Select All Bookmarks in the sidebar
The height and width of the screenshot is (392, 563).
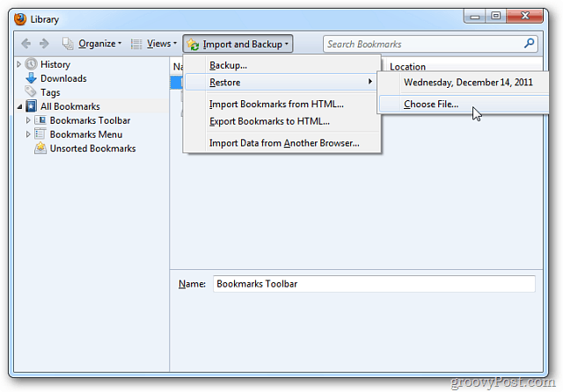point(70,106)
